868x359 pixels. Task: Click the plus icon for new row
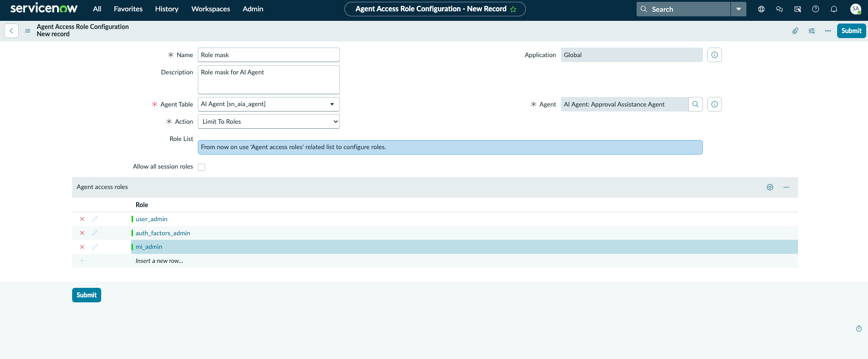coord(82,261)
